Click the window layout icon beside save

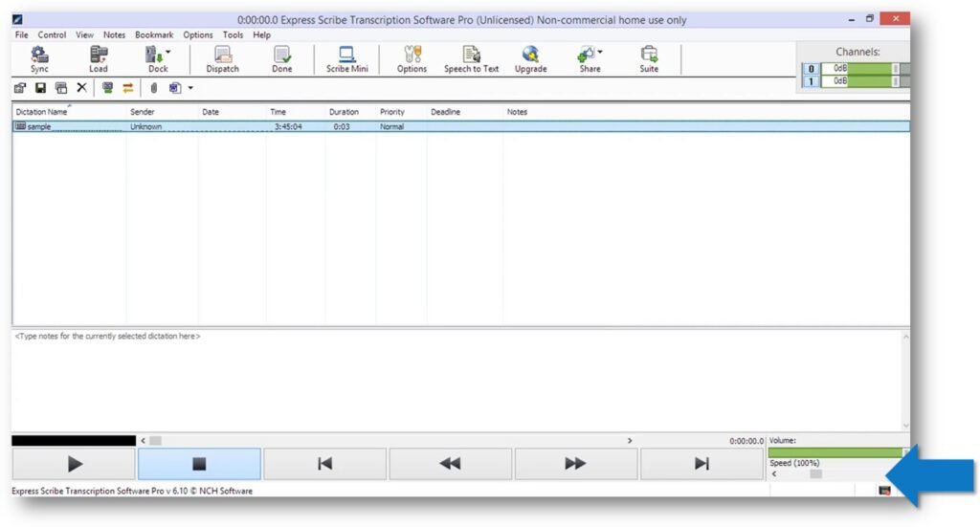coord(61,88)
